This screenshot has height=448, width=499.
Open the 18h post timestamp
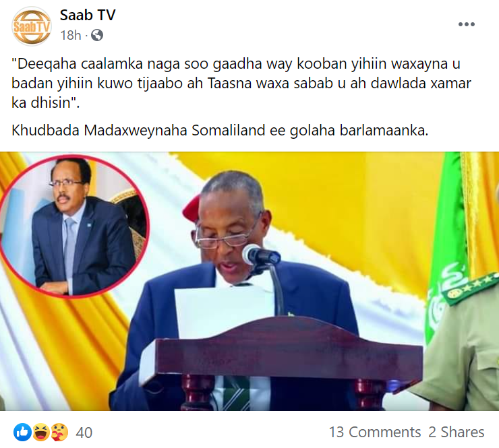(71, 35)
